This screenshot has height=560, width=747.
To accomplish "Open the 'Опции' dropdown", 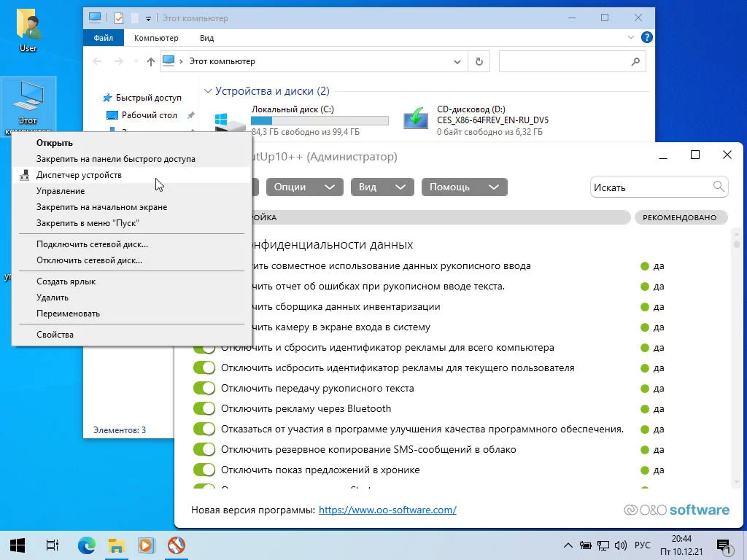I will (304, 187).
